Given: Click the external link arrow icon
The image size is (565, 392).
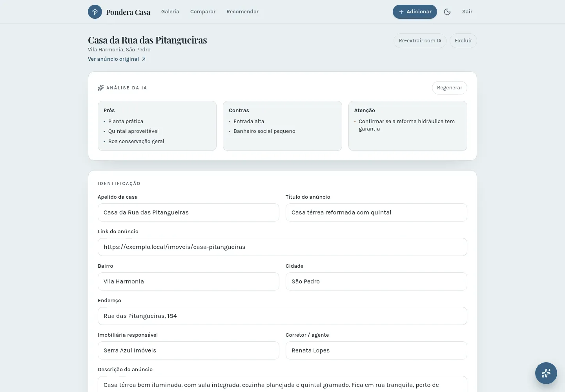Looking at the screenshot, I should pyautogui.click(x=144, y=59).
